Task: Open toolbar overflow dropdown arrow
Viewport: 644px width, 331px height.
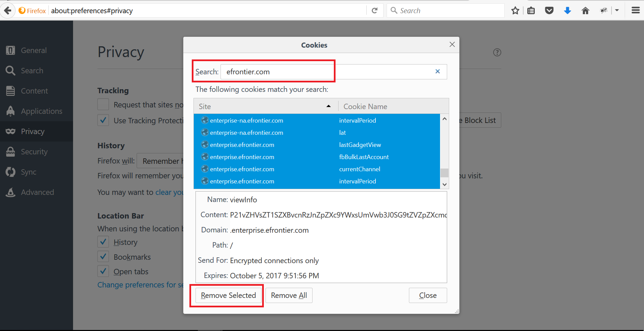Action: (x=617, y=11)
